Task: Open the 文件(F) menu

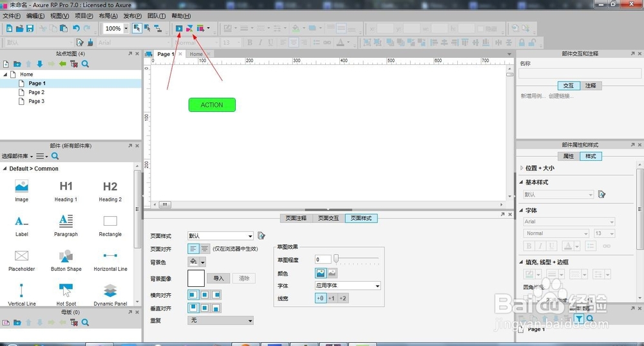Action: pos(12,16)
